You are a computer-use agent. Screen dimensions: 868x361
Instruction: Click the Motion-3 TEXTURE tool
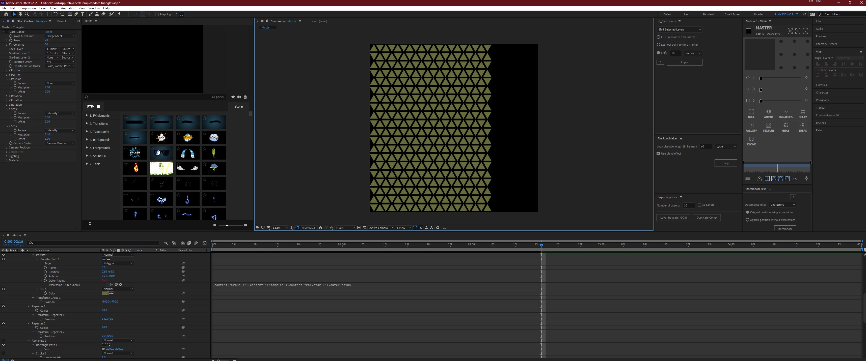pyautogui.click(x=768, y=127)
